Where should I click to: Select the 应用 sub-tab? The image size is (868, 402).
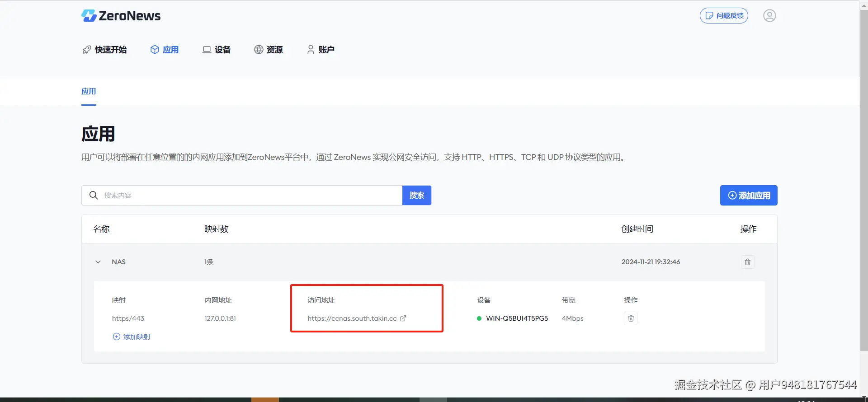click(x=89, y=91)
